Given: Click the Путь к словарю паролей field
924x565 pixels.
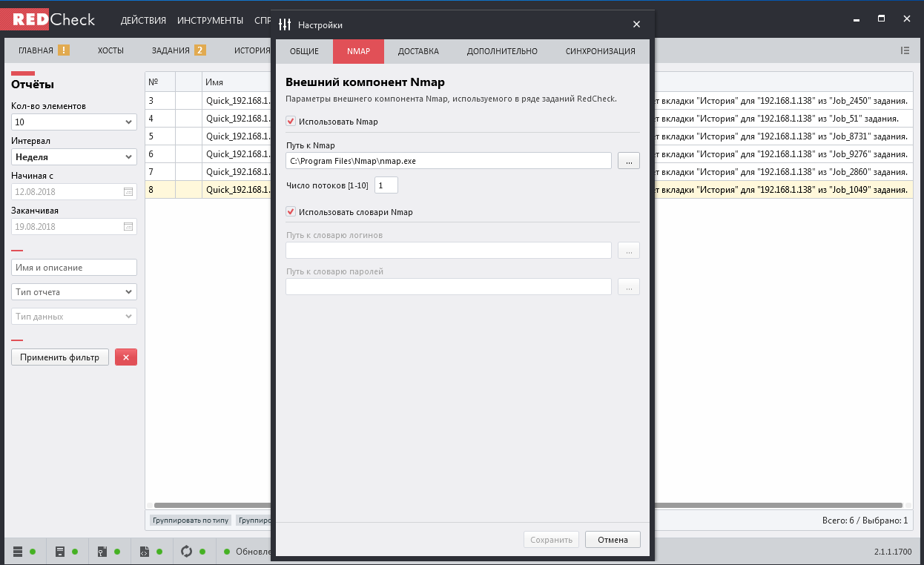Looking at the screenshot, I should point(449,286).
